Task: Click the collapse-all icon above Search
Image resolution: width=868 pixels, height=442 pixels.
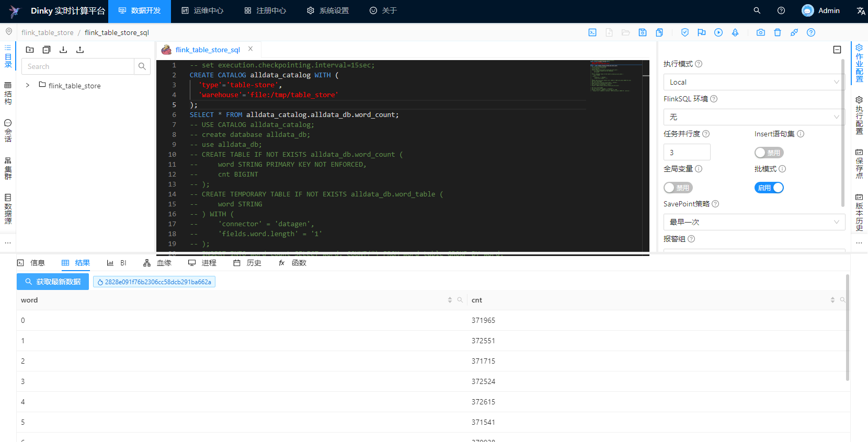Action: click(x=47, y=50)
